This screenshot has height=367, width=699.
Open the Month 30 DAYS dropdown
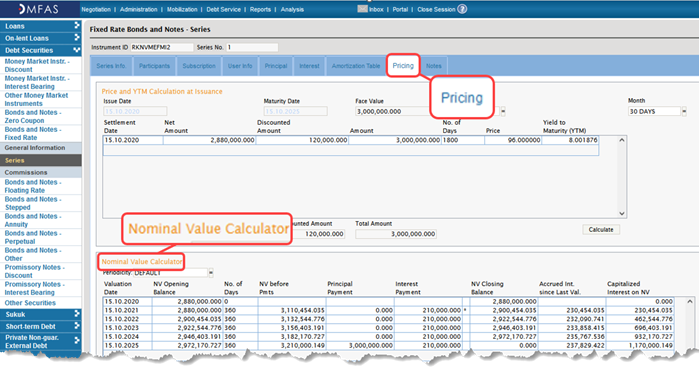pyautogui.click(x=684, y=111)
